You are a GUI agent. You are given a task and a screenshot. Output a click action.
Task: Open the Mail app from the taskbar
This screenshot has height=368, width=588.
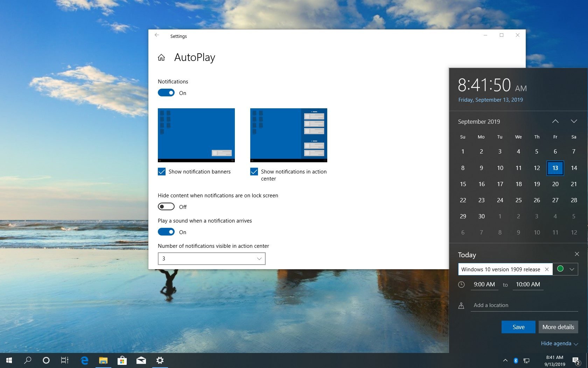(141, 360)
